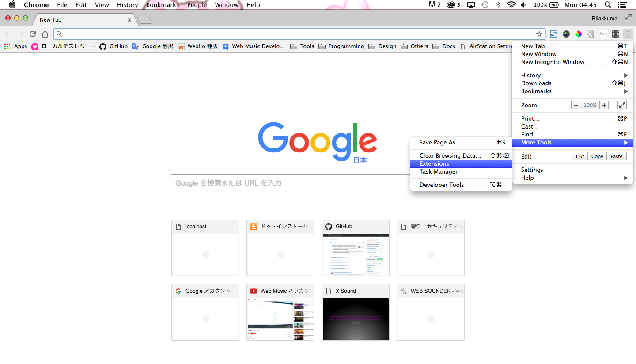Click the browser back arrow

pos(8,34)
